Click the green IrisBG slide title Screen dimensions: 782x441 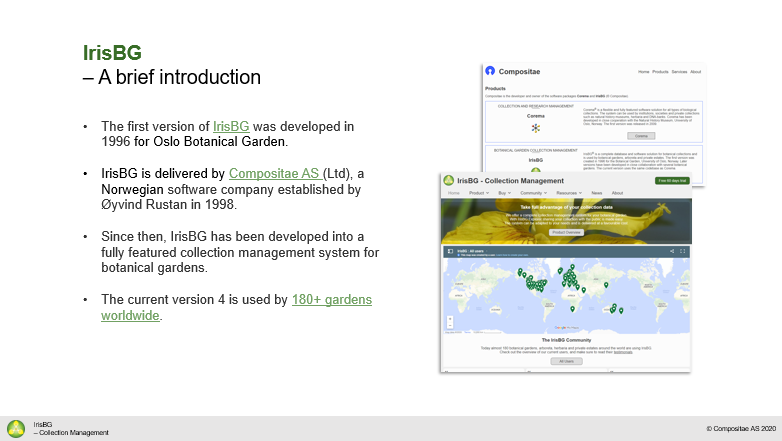click(x=112, y=53)
